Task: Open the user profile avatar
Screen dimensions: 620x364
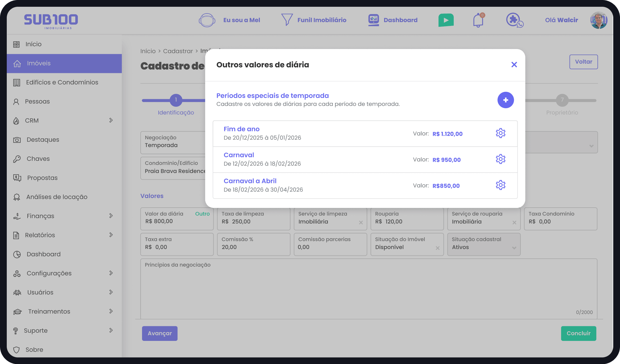Action: click(599, 20)
